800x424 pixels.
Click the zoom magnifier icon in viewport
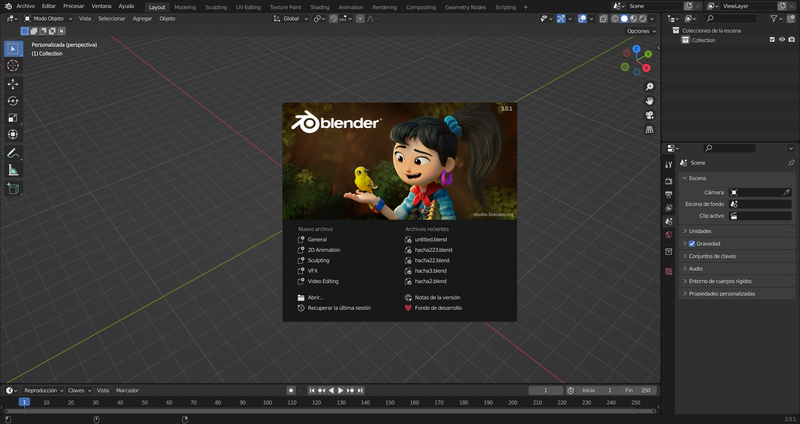pos(650,87)
